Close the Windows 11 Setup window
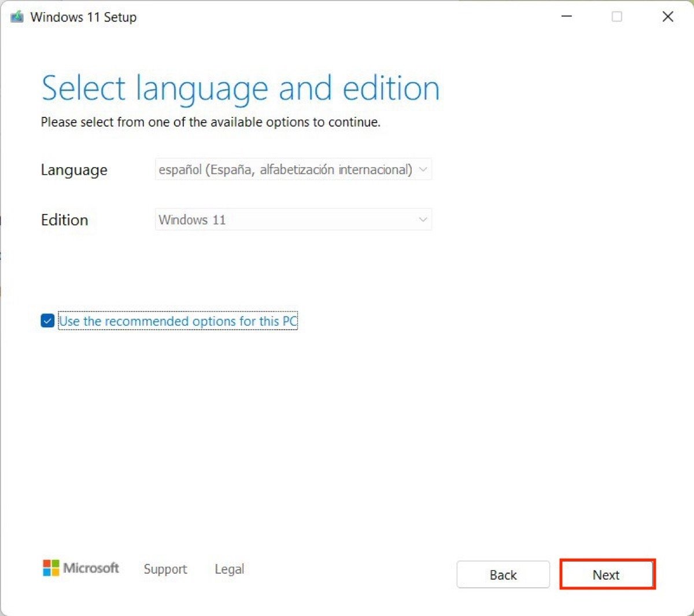This screenshot has width=694, height=616. (x=668, y=17)
